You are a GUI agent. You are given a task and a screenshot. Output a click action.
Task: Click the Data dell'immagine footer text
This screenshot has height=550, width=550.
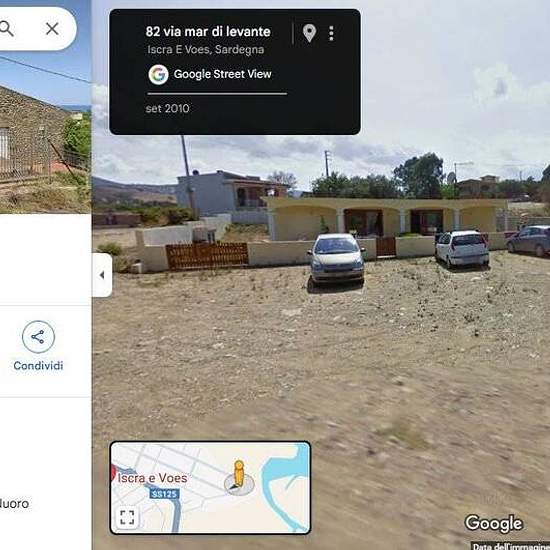[x=511, y=546]
